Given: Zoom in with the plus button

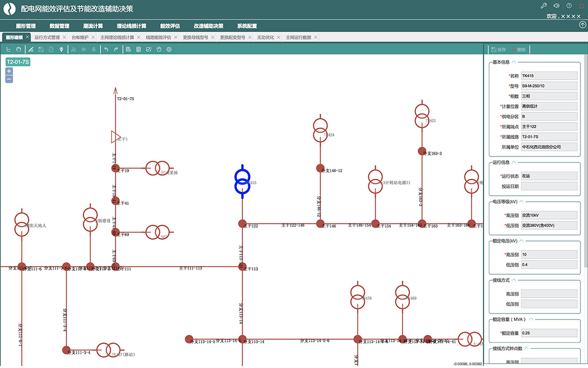Looking at the screenshot, I should [x=9, y=71].
